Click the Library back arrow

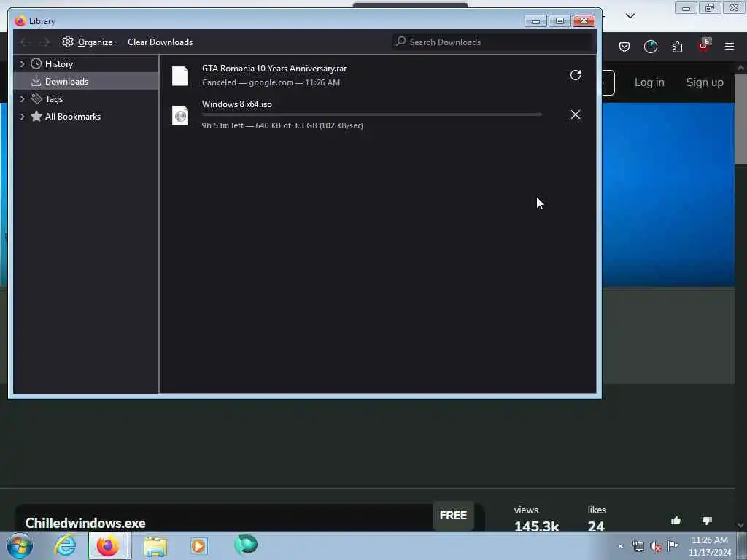pos(26,42)
